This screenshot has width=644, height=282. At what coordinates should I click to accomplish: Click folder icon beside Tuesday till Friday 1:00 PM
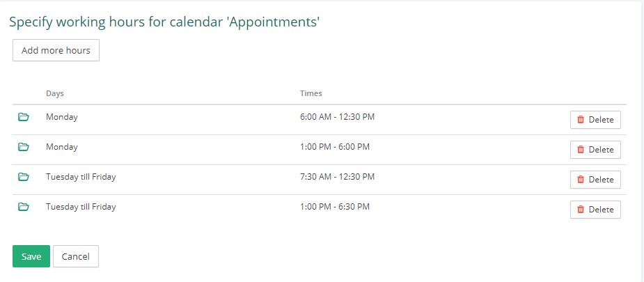[x=24, y=207]
